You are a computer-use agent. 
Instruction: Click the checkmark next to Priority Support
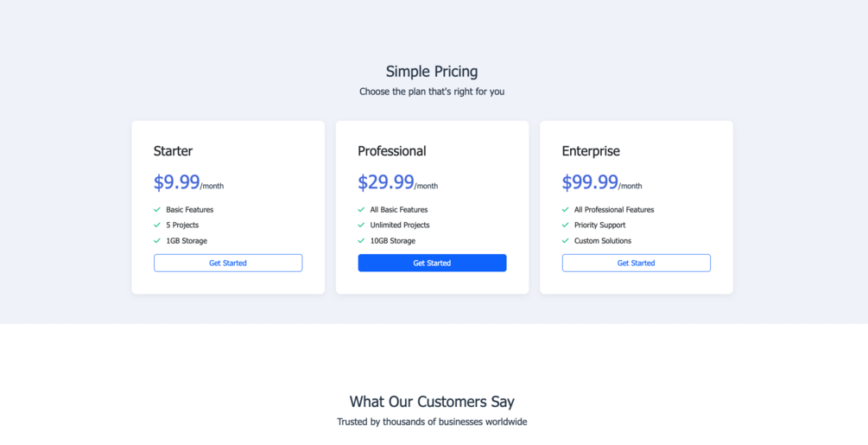tap(566, 226)
